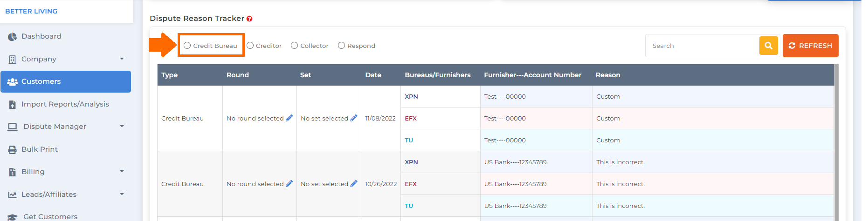The height and width of the screenshot is (221, 868).
Task: Click TU in the Test----00000 row
Action: 409,140
